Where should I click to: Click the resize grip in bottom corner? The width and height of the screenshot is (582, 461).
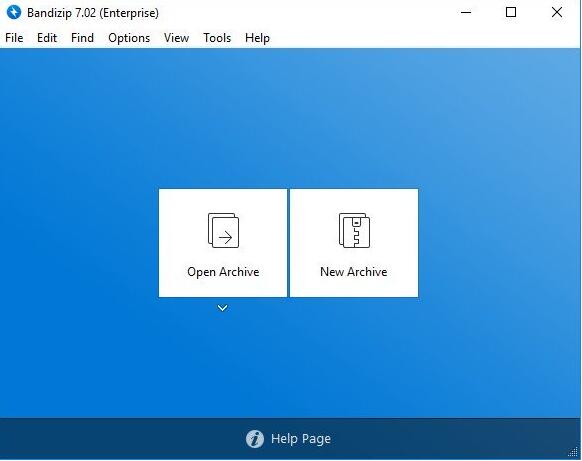pyautogui.click(x=574, y=452)
